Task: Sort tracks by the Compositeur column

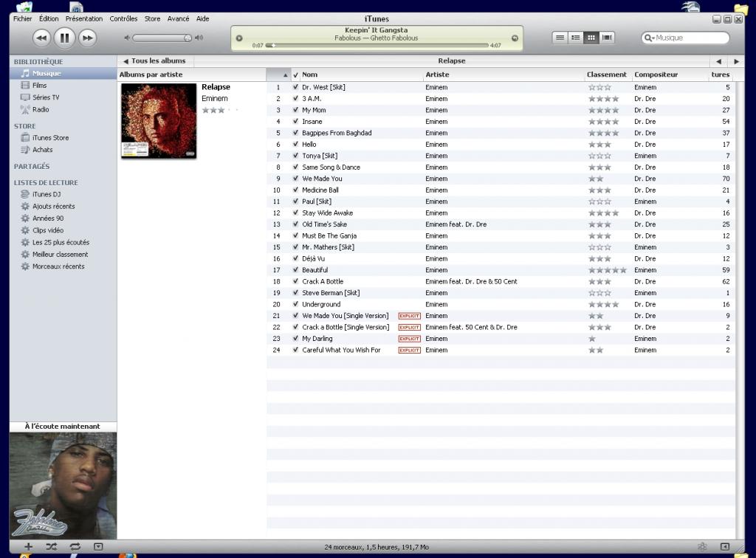Action: (x=670, y=75)
